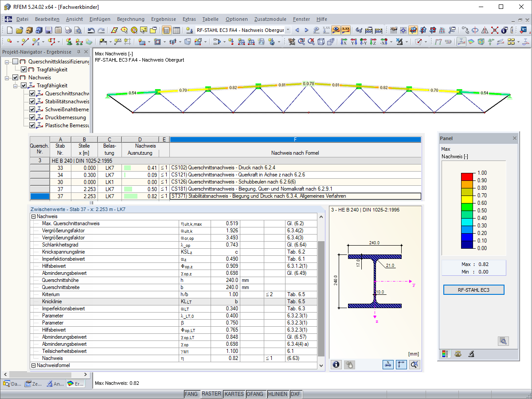Toggle the Nachweis checkbox
Screen dimensions: 532x399
pyautogui.click(x=16, y=78)
